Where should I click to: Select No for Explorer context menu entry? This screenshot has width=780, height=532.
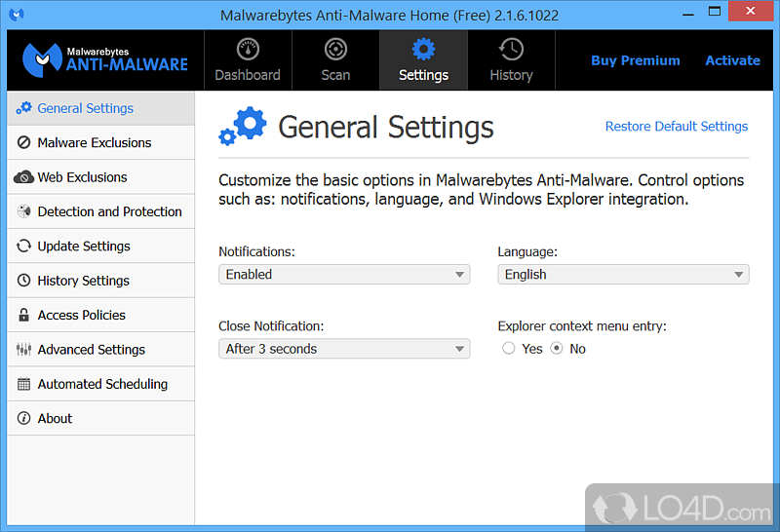[x=557, y=349]
